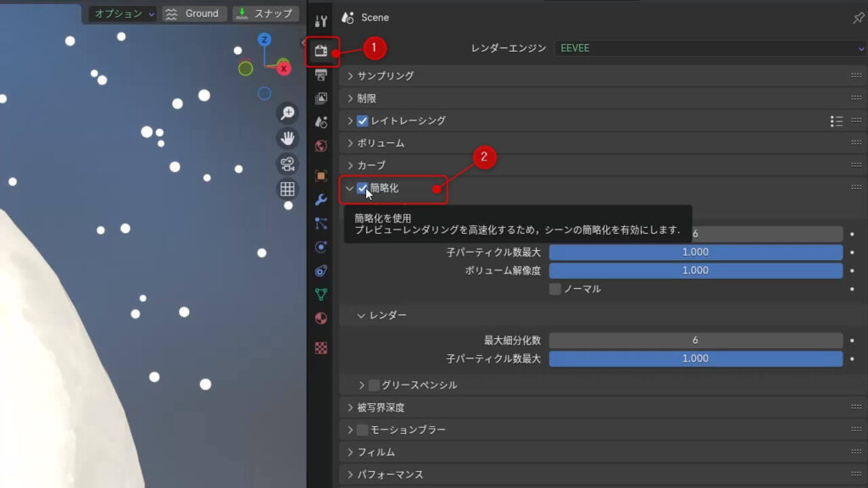Open the Modifiers properties tab

click(x=321, y=200)
